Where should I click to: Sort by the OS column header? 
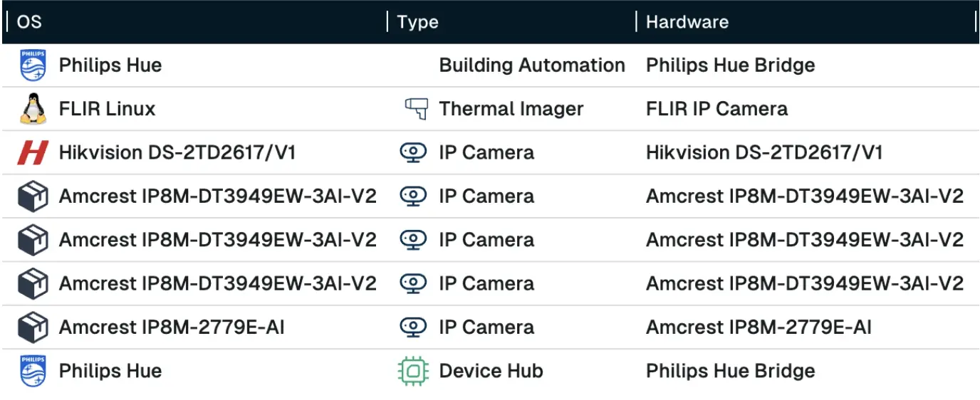[29, 22]
